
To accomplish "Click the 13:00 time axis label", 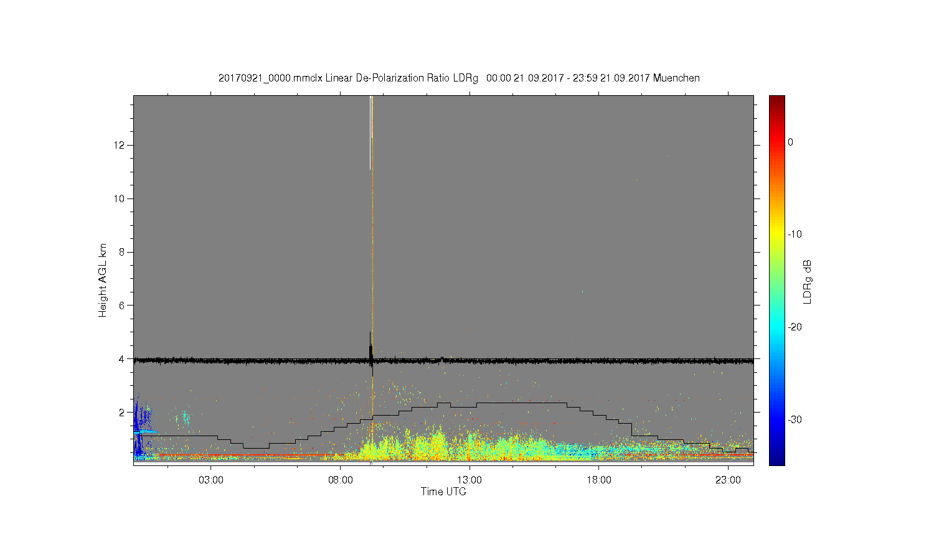I will pyautogui.click(x=469, y=480).
